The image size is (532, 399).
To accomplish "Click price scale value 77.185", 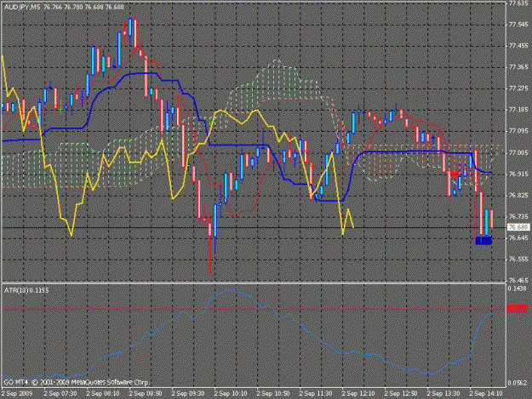I will pos(518,110).
